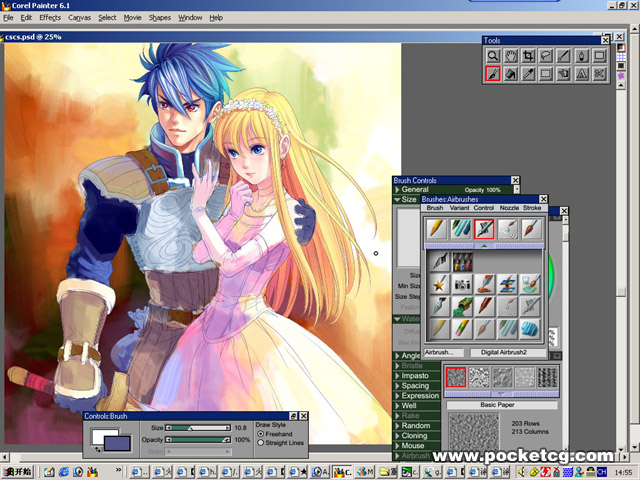Open the Nozzle menu in Brushes palette
The image size is (640, 480).
click(x=509, y=208)
